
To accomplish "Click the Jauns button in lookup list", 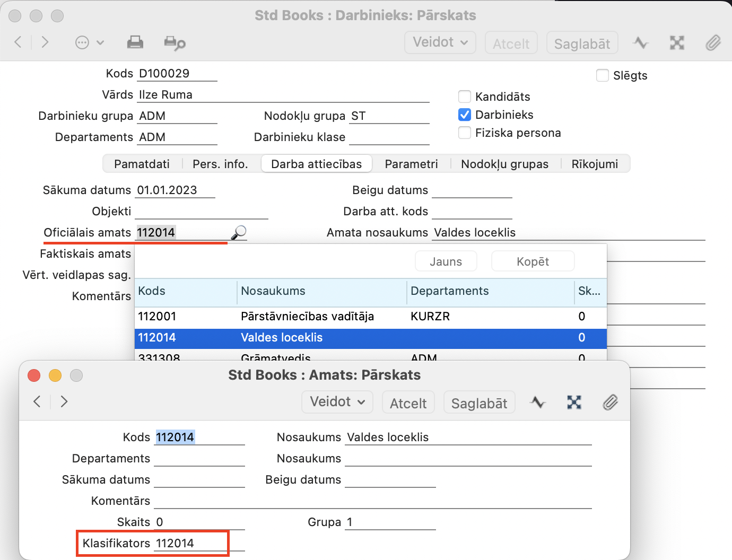I will (446, 261).
